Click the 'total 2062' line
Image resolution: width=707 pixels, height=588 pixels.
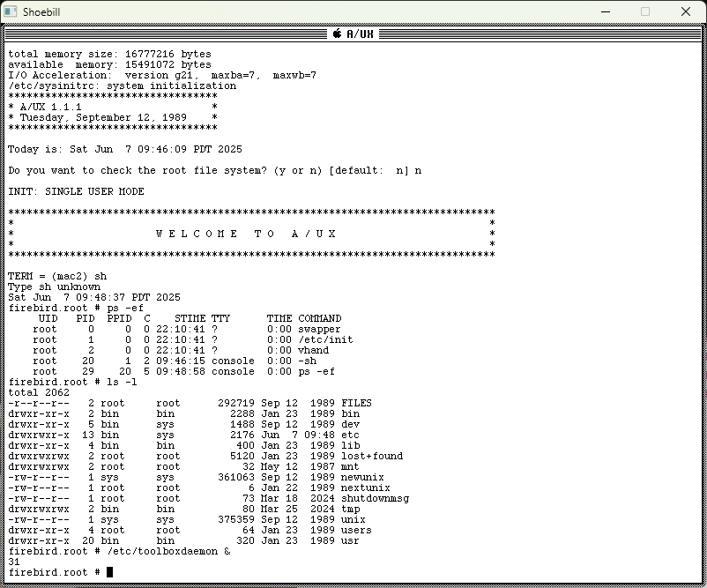pyautogui.click(x=39, y=393)
